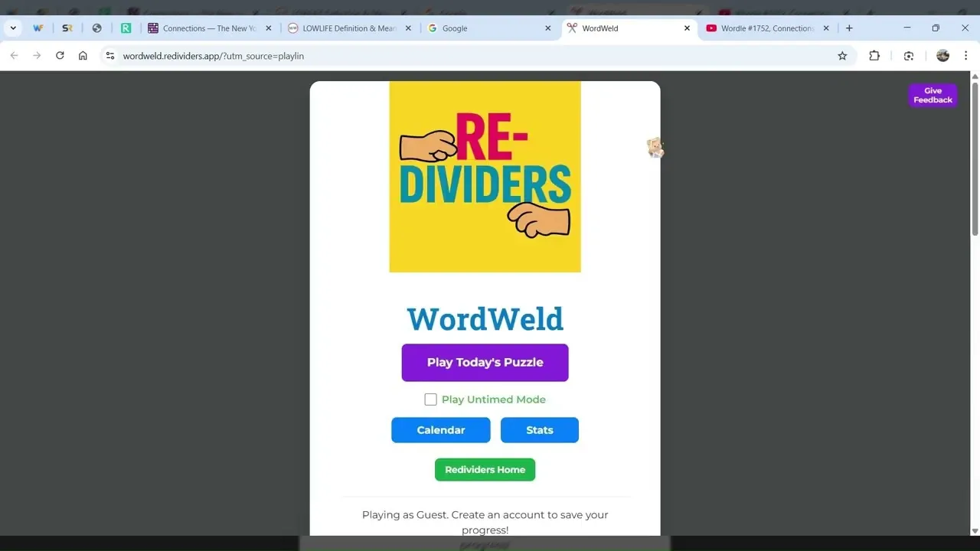
Task: Open the Chrome three-dot menu
Action: coord(965,56)
